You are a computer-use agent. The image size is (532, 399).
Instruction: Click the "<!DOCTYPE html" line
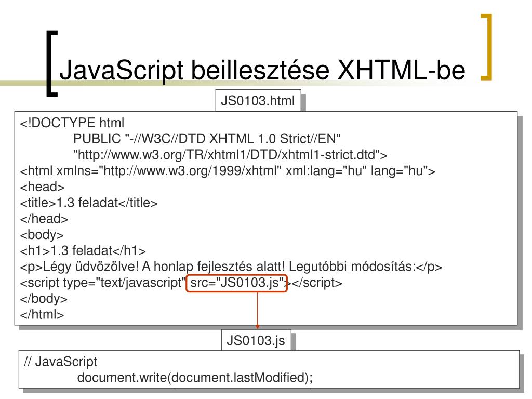72,123
